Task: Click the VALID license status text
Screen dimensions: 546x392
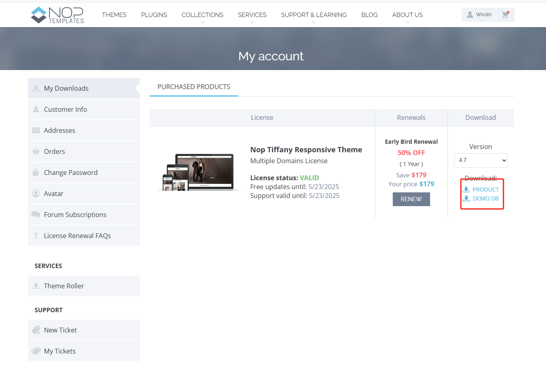Action: [309, 178]
